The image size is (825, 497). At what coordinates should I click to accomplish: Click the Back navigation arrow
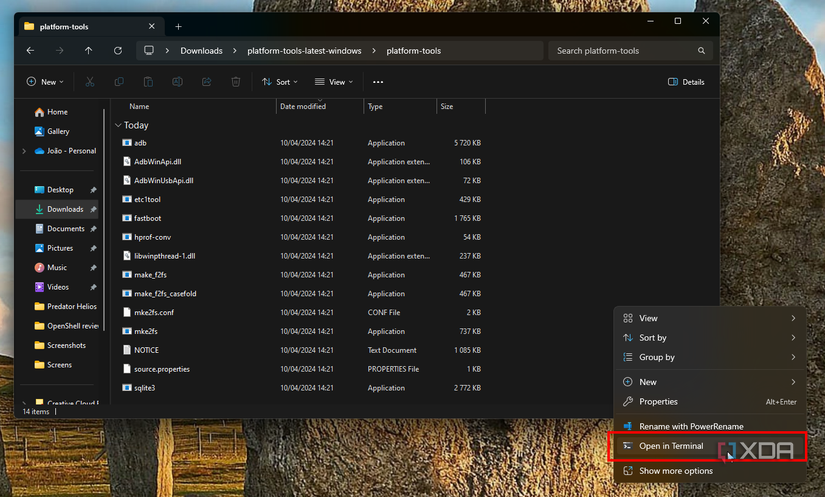[30, 50]
